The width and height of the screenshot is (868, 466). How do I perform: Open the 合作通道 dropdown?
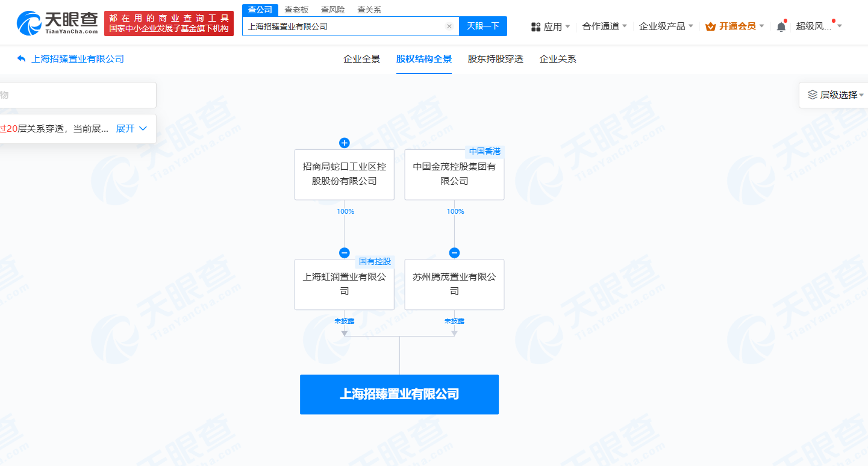pos(605,26)
